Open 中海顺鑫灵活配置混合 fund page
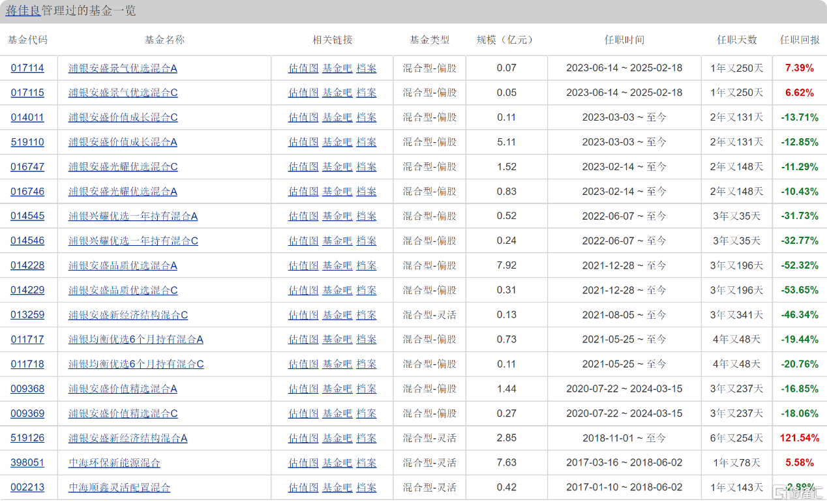The width and height of the screenshot is (827, 504). pyautogui.click(x=119, y=488)
